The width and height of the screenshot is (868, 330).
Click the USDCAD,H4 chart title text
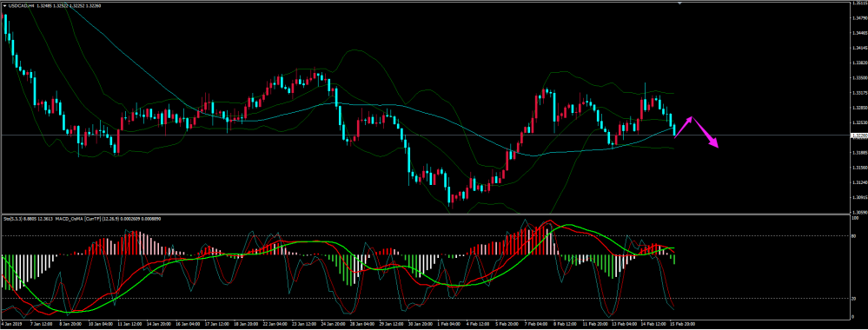point(21,5)
